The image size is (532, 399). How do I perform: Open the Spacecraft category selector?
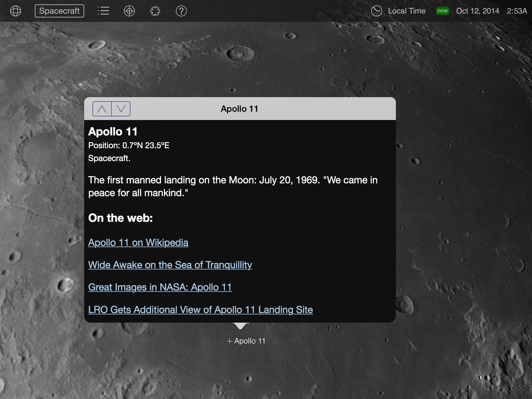pyautogui.click(x=59, y=11)
